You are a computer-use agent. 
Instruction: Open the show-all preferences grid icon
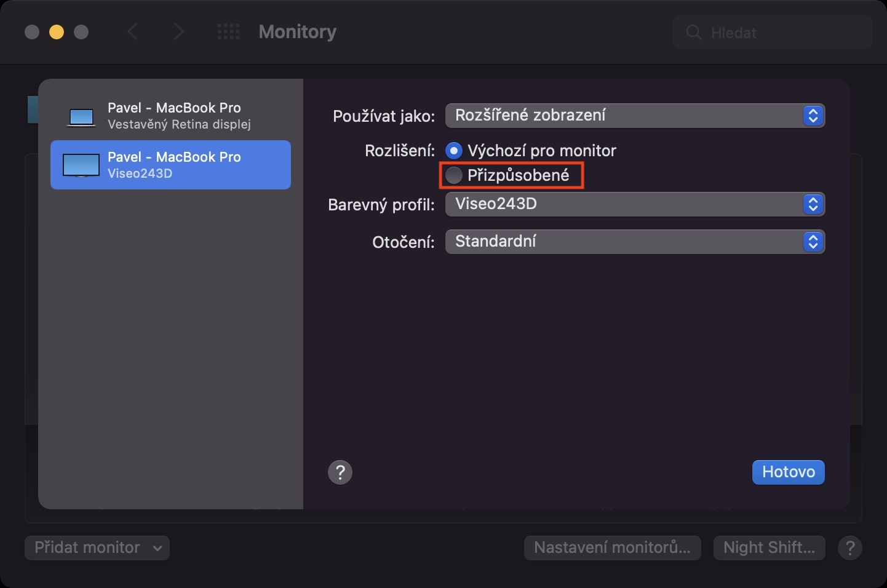click(x=228, y=32)
